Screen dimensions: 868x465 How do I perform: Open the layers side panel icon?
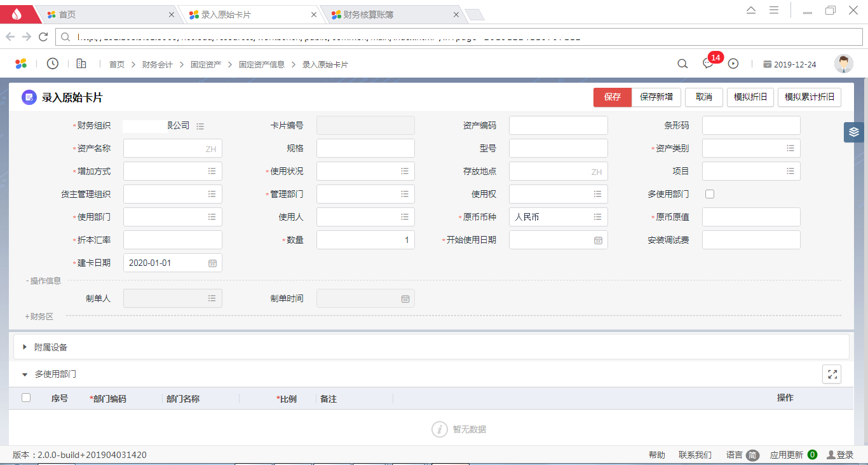point(853,132)
